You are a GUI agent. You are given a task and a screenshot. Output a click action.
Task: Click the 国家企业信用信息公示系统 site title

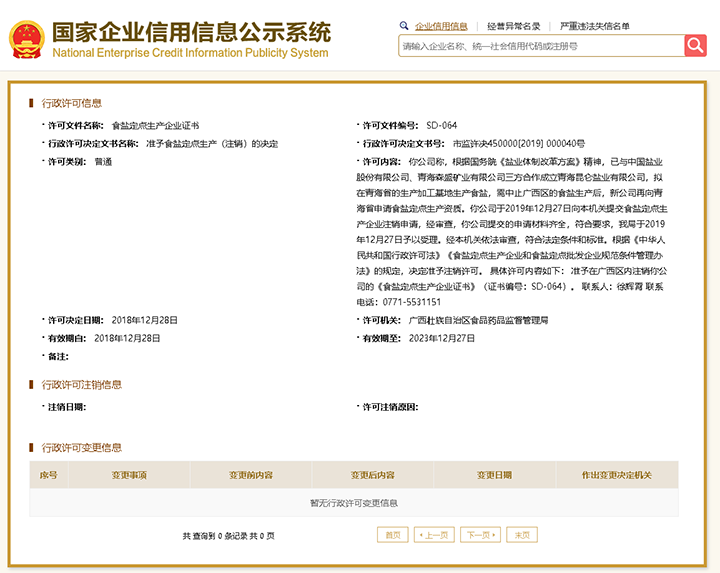point(190,31)
